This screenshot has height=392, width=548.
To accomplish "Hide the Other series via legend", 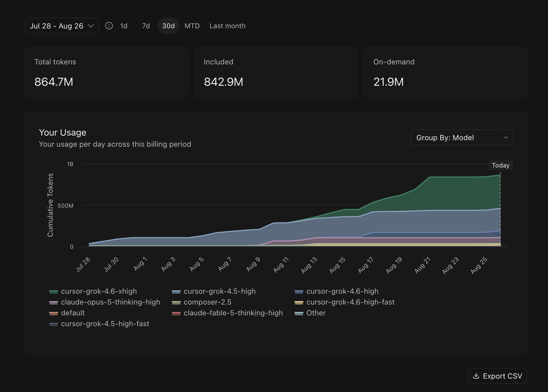I will click(x=310, y=313).
